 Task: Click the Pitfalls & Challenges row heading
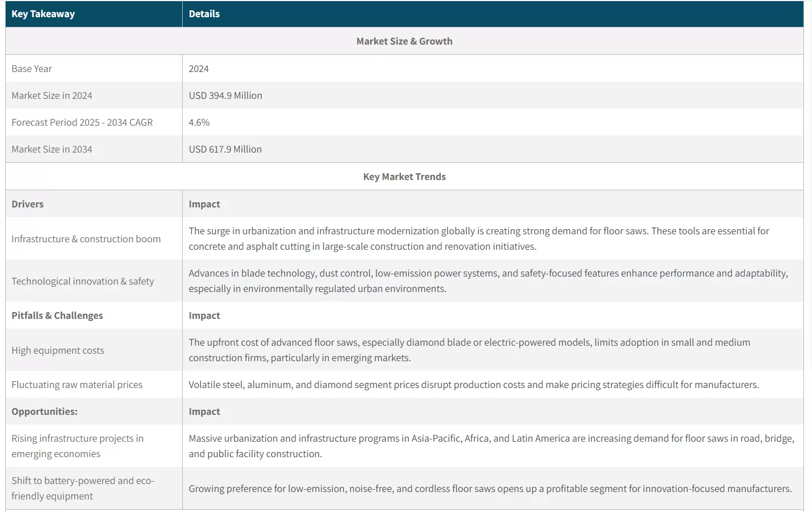57,315
